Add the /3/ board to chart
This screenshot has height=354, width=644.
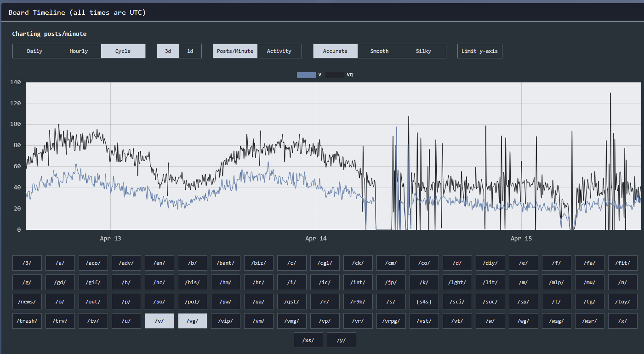pyautogui.click(x=27, y=263)
